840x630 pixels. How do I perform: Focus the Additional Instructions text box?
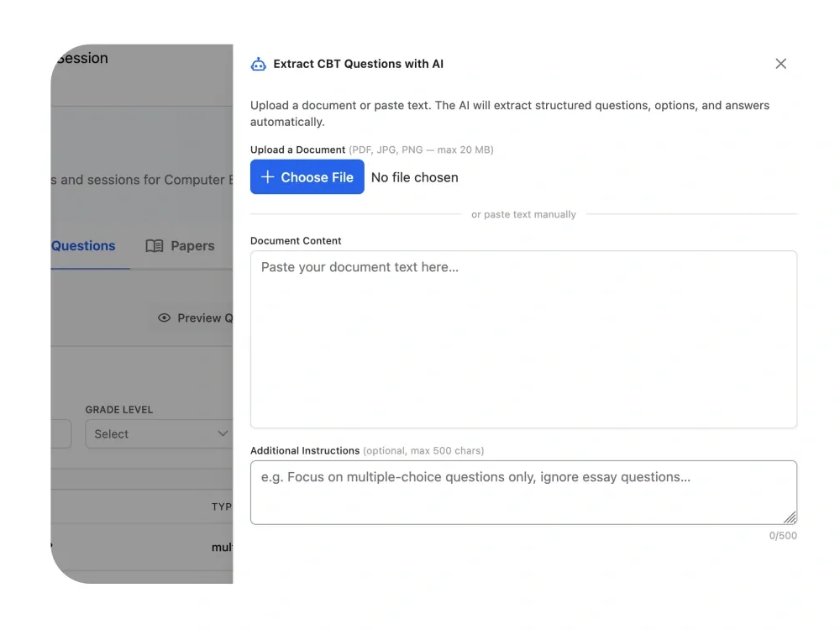click(x=523, y=492)
